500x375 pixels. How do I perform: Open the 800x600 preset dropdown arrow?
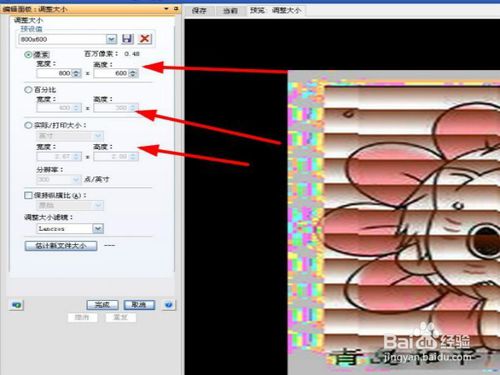point(111,39)
